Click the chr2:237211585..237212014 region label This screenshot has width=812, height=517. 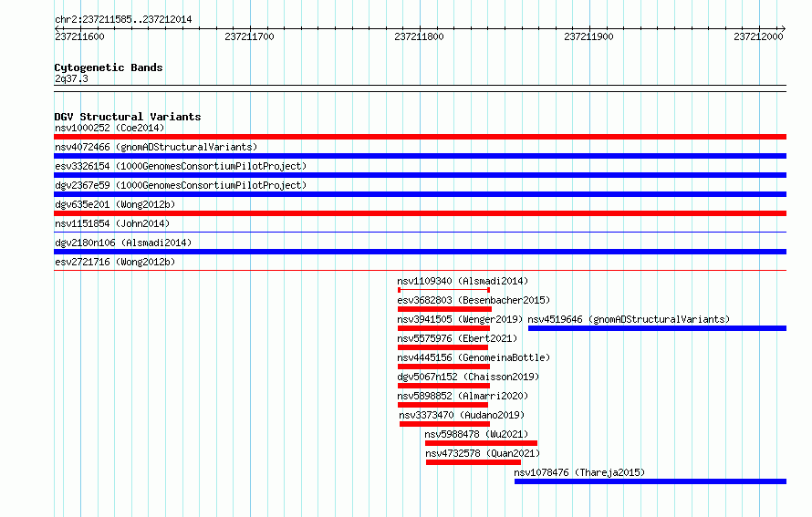[x=123, y=19]
